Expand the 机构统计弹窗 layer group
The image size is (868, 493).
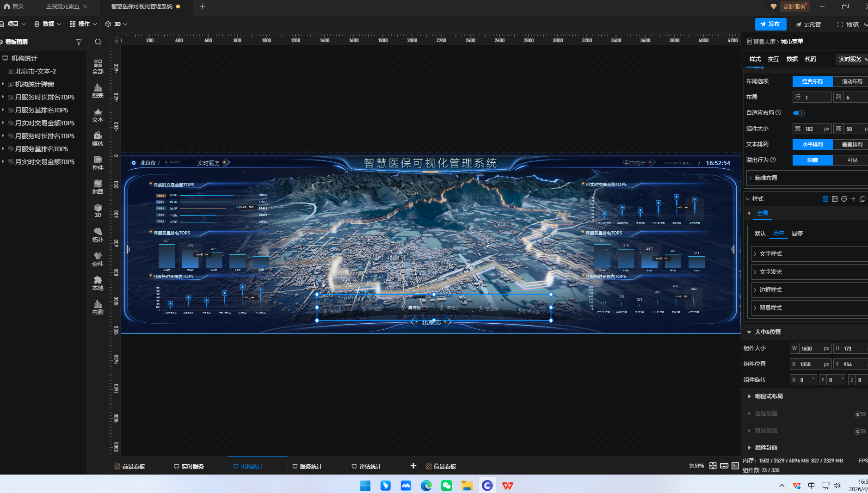[3, 84]
